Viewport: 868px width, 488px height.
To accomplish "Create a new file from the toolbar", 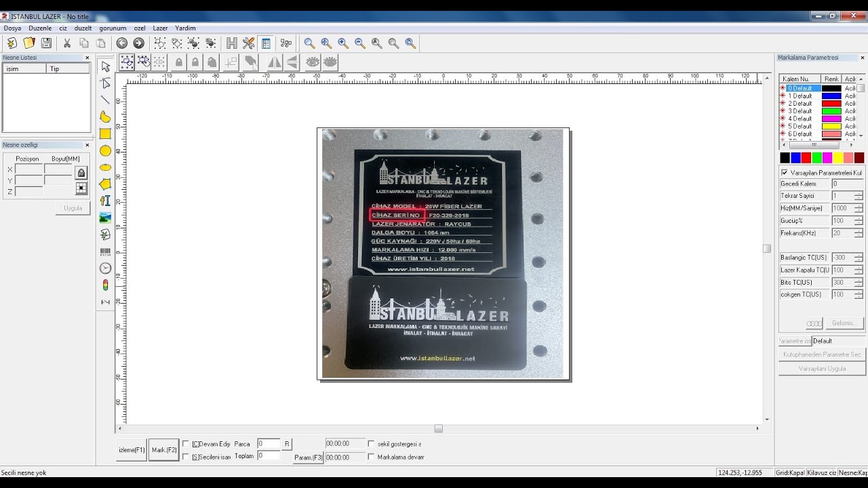I will coord(12,43).
